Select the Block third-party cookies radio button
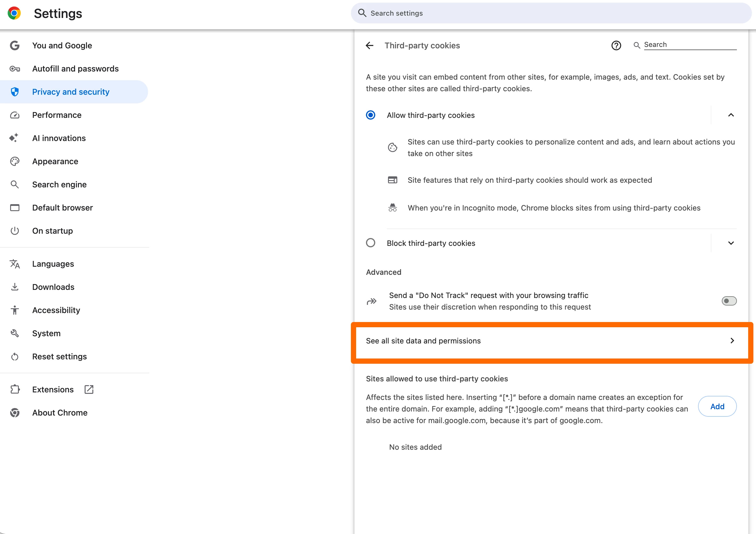 pyautogui.click(x=370, y=243)
